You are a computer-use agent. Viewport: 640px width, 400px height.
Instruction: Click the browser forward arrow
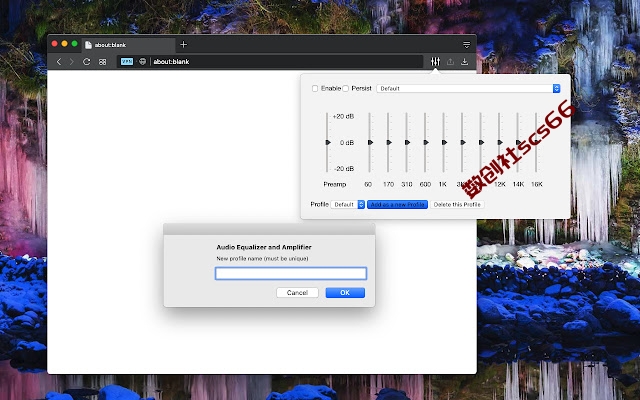tap(71, 62)
